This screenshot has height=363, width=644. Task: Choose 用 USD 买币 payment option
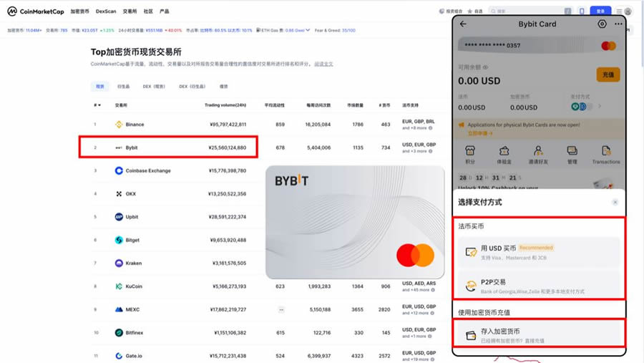click(x=538, y=252)
